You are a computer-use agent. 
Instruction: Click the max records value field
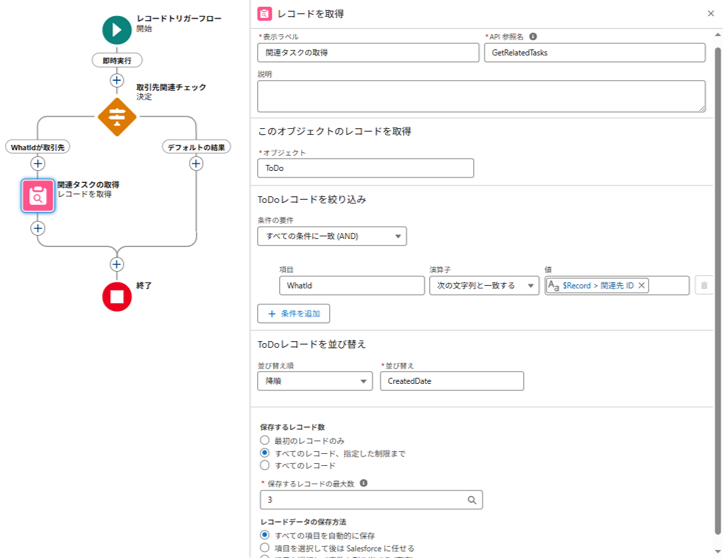coord(371,500)
